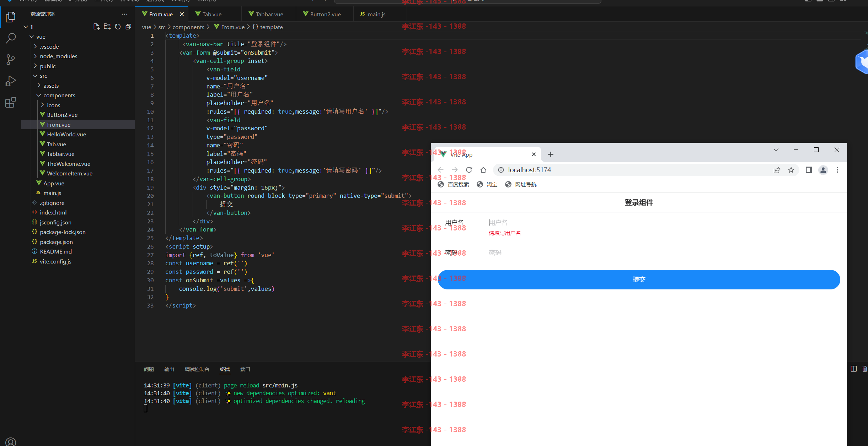Open explorer more actions ellipsis
This screenshot has width=868, height=446.
[x=124, y=14]
